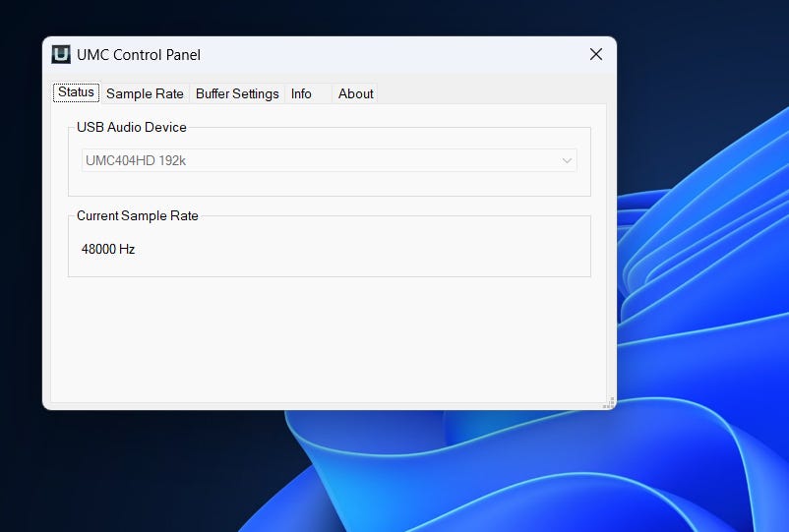Click the window resize grip corner
This screenshot has height=532, width=789.
[x=609, y=402]
